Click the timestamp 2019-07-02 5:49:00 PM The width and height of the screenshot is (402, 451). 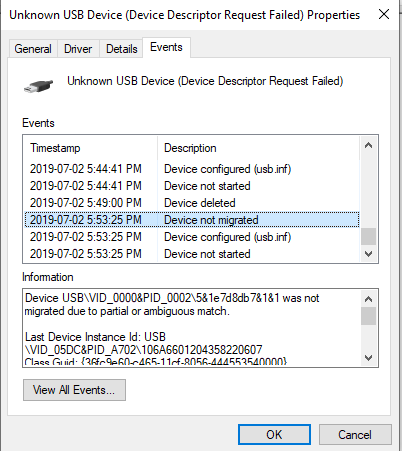(x=86, y=203)
